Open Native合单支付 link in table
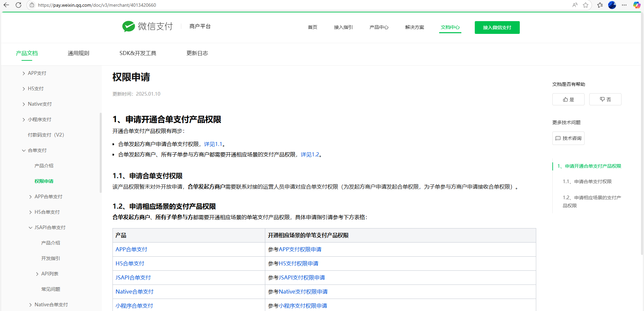This screenshot has width=644, height=311. pos(134,292)
